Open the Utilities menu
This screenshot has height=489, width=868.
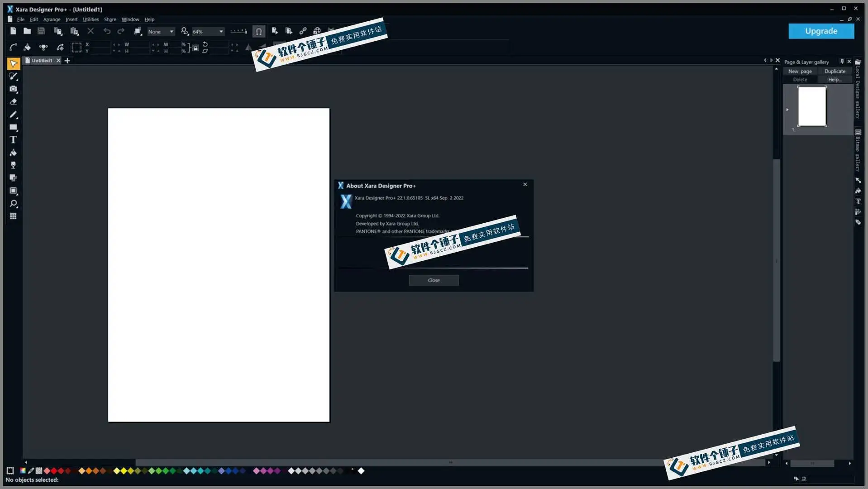coord(91,19)
